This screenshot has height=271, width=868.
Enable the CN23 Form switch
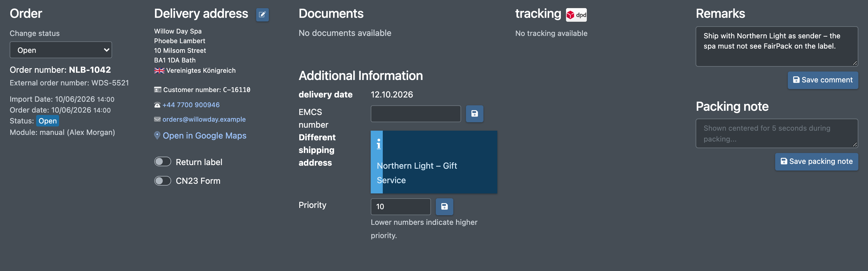pos(162,180)
